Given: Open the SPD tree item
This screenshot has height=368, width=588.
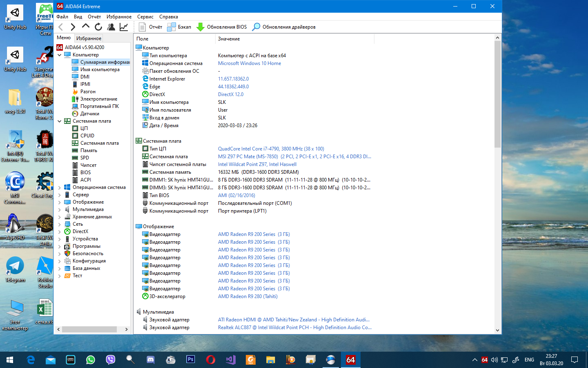Looking at the screenshot, I should (80, 158).
